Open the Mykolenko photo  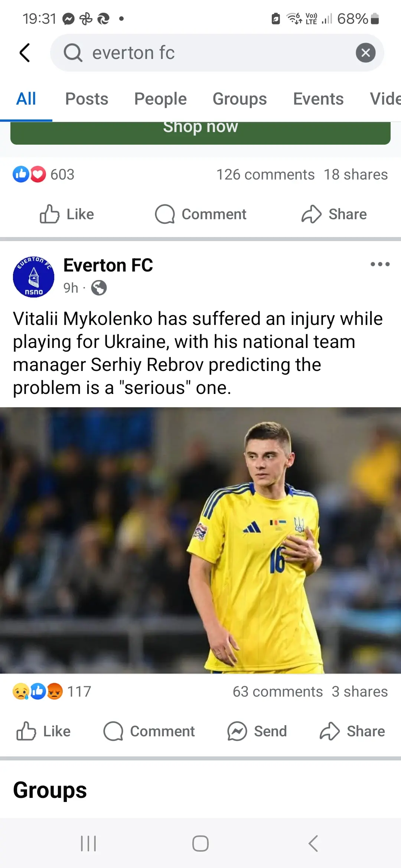click(x=200, y=540)
